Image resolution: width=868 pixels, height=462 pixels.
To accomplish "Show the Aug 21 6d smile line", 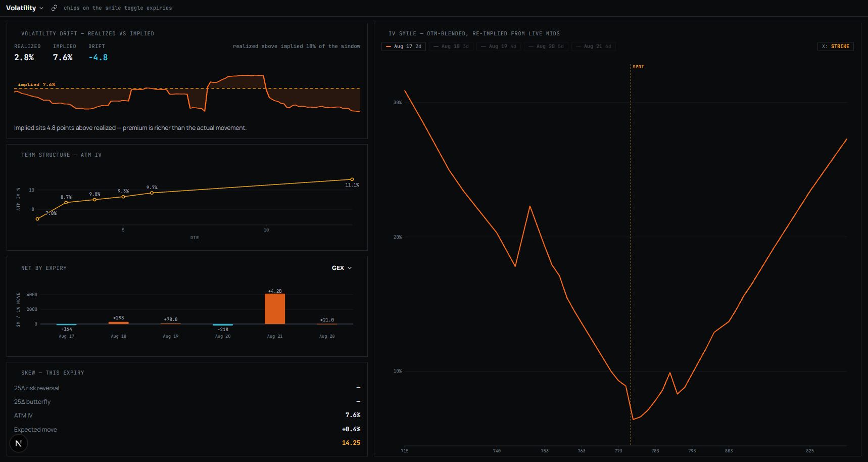I will (x=594, y=47).
